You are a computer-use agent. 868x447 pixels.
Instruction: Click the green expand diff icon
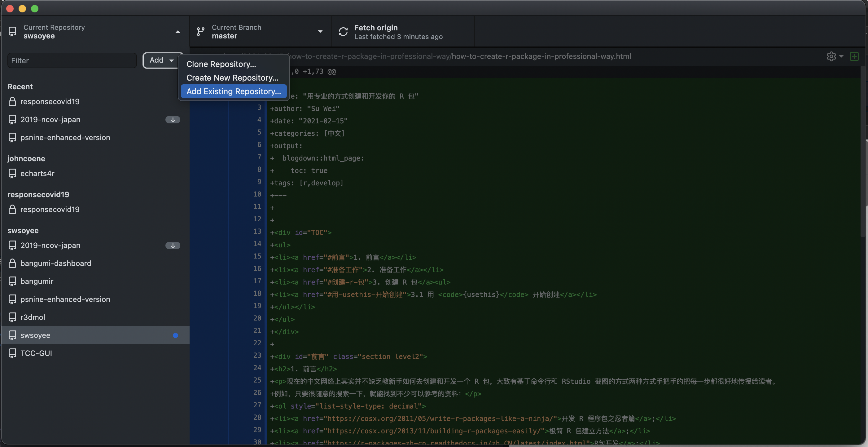(x=854, y=56)
